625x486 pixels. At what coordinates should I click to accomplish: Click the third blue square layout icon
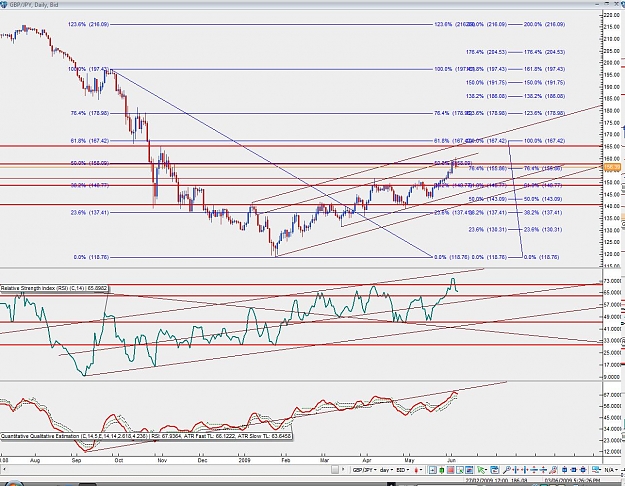(583, 470)
